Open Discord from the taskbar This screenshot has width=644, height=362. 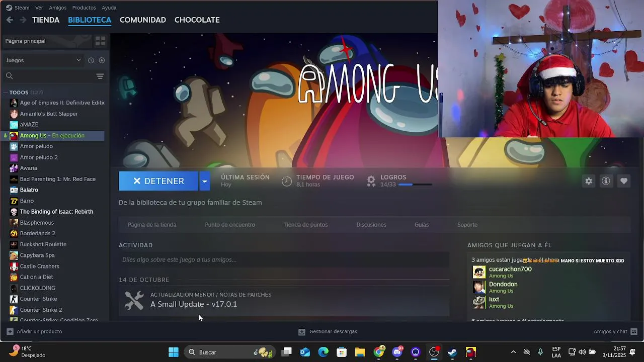[x=397, y=352]
